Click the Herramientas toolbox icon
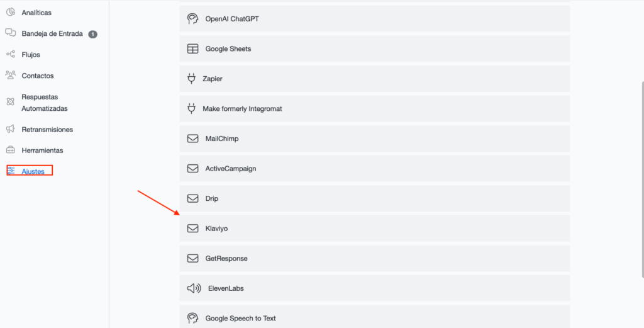 [10, 150]
